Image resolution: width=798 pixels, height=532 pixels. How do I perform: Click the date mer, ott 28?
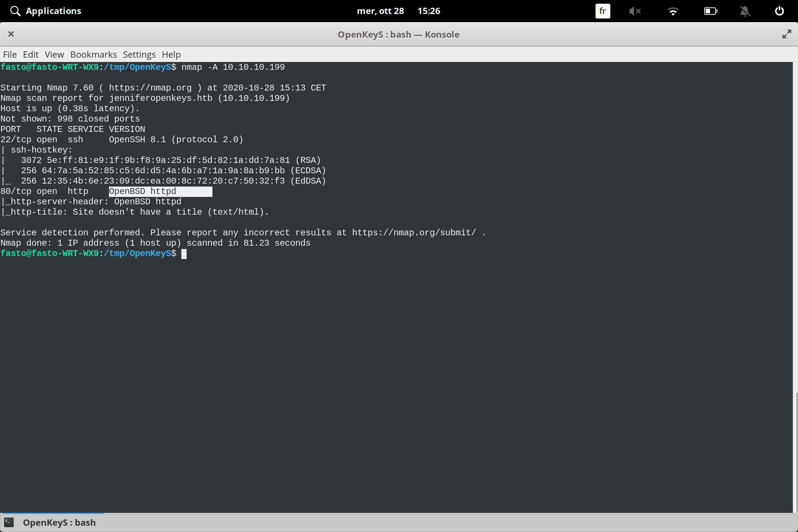tap(381, 11)
